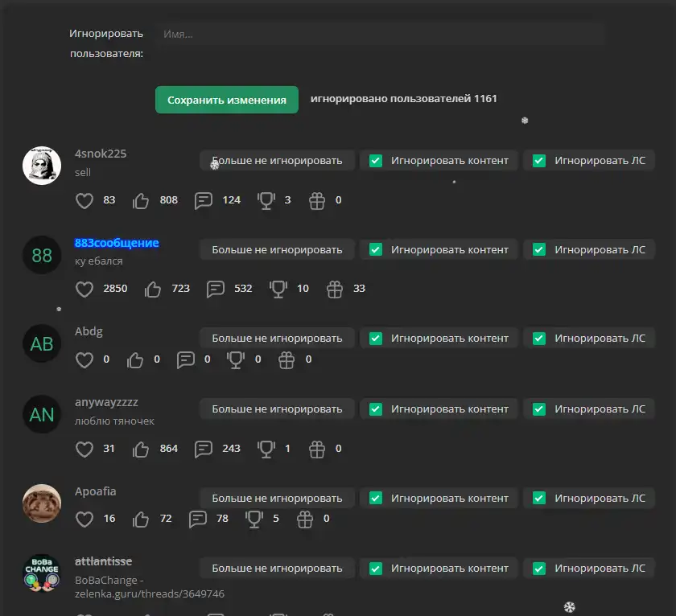The width and height of the screenshot is (676, 616).
Task: Open the 883сообщение username link
Action: click(117, 243)
